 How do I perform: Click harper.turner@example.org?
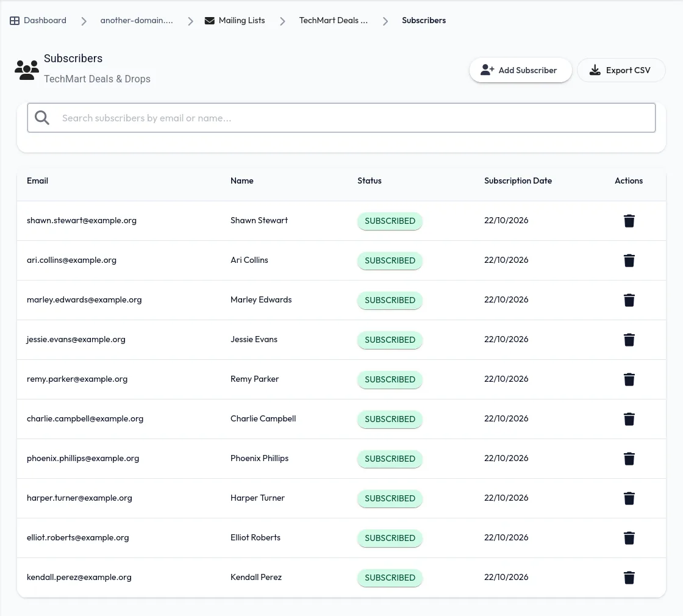coord(79,498)
